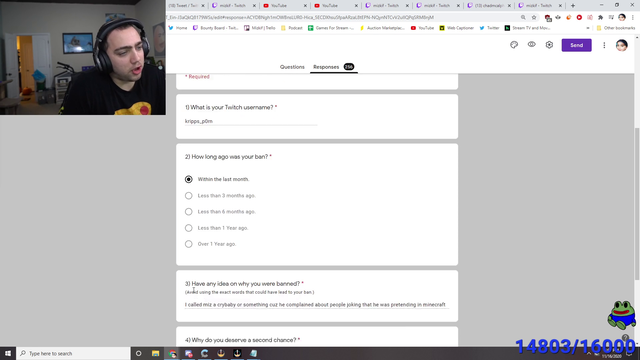The height and width of the screenshot is (360, 640).
Task: Switch to the Responses tab
Action: pyautogui.click(x=333, y=67)
